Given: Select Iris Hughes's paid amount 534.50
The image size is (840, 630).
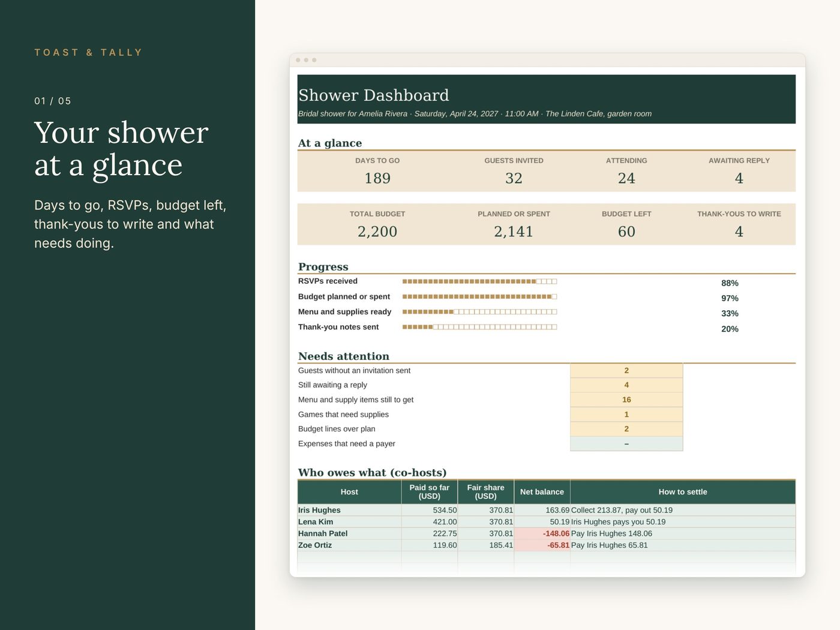Looking at the screenshot, I should click(430, 510).
